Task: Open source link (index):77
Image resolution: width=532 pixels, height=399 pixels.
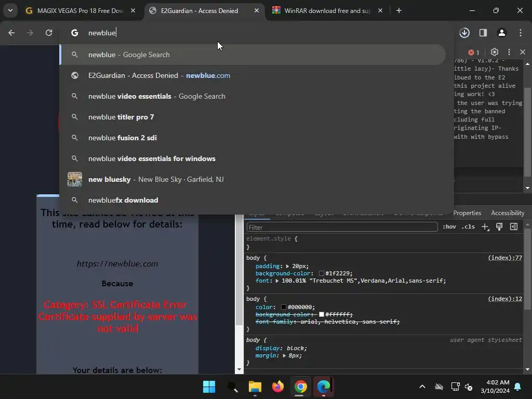Action: [x=505, y=258]
